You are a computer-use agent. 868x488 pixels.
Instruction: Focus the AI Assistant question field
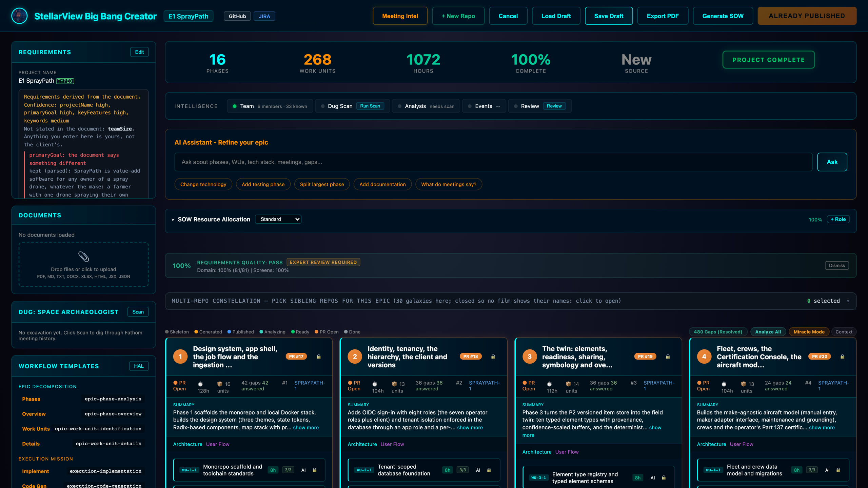point(493,162)
